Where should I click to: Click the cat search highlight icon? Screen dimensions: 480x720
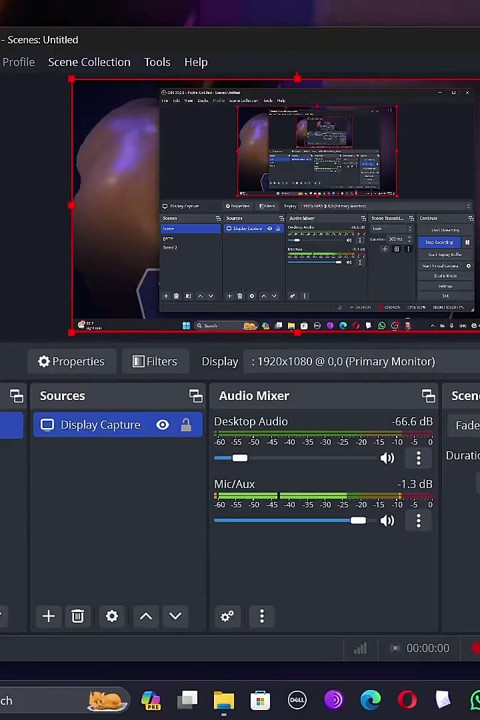point(106,700)
